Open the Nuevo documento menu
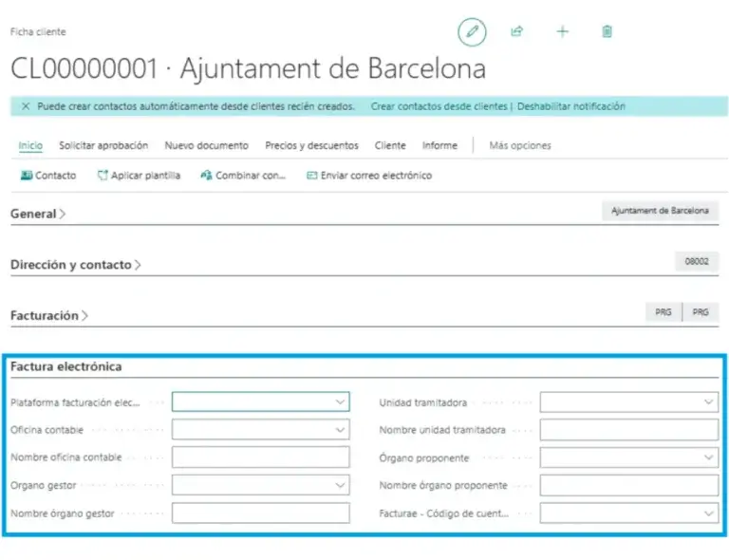The image size is (729, 560). [x=206, y=145]
